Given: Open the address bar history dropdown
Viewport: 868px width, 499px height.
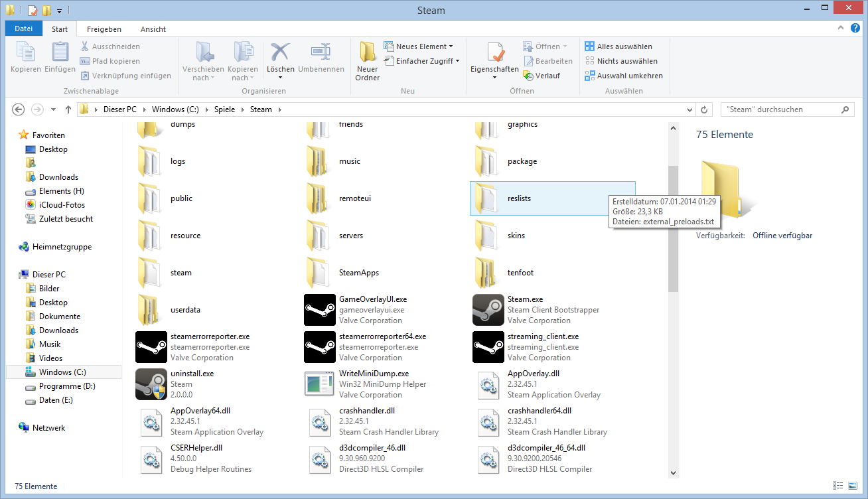Looking at the screenshot, I should [689, 109].
